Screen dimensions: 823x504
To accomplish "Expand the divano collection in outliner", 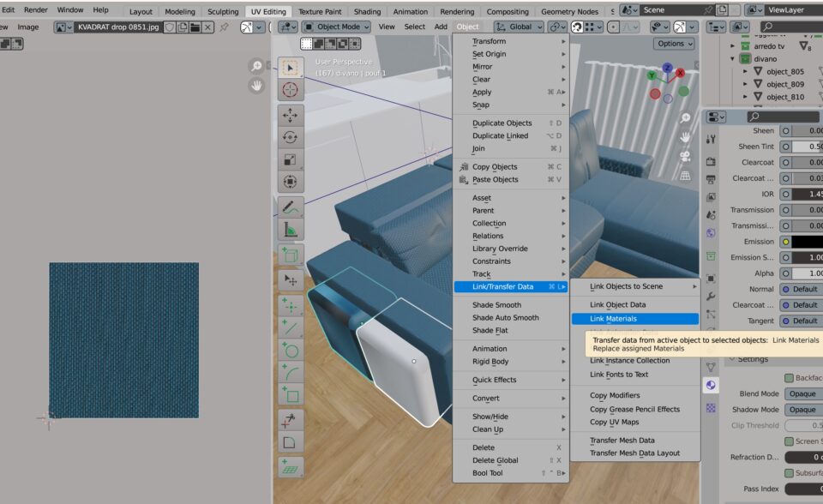I will [733, 59].
